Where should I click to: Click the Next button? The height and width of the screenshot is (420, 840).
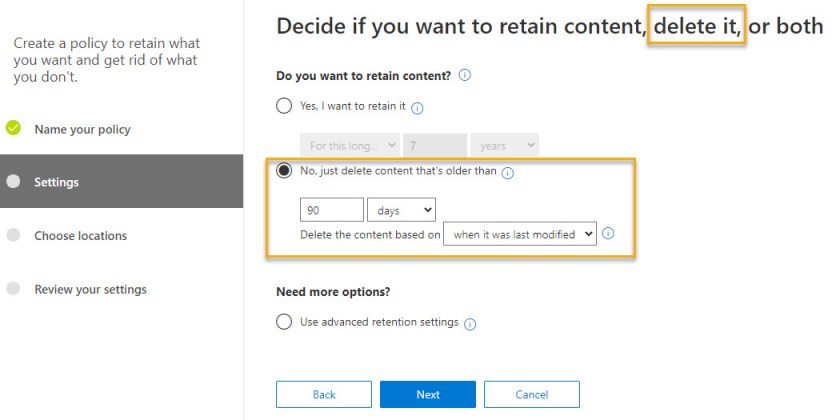pos(427,394)
